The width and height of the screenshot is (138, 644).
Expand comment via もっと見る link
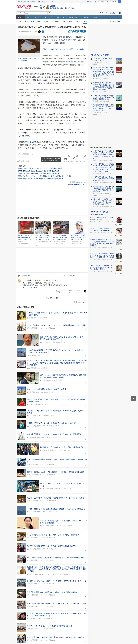point(33,288)
